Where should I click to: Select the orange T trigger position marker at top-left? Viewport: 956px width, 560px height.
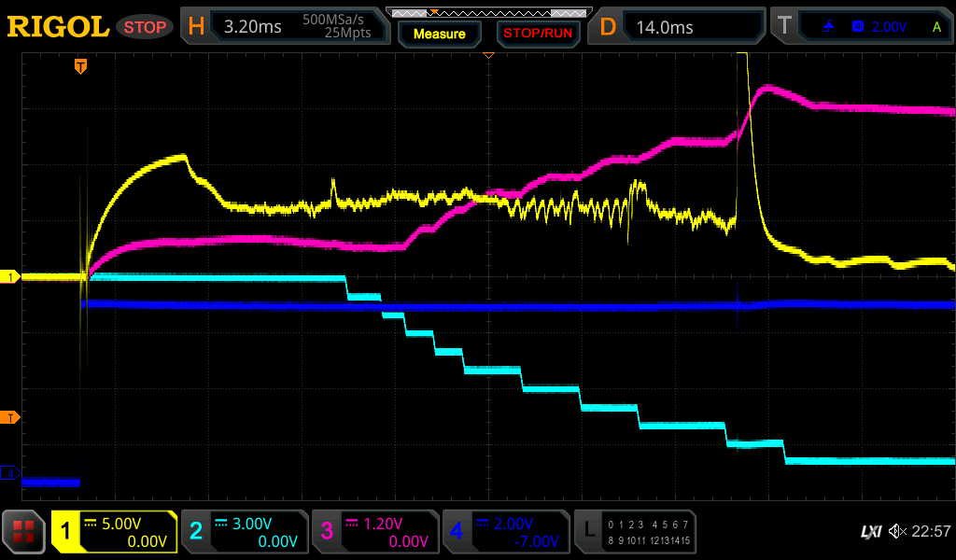[81, 66]
